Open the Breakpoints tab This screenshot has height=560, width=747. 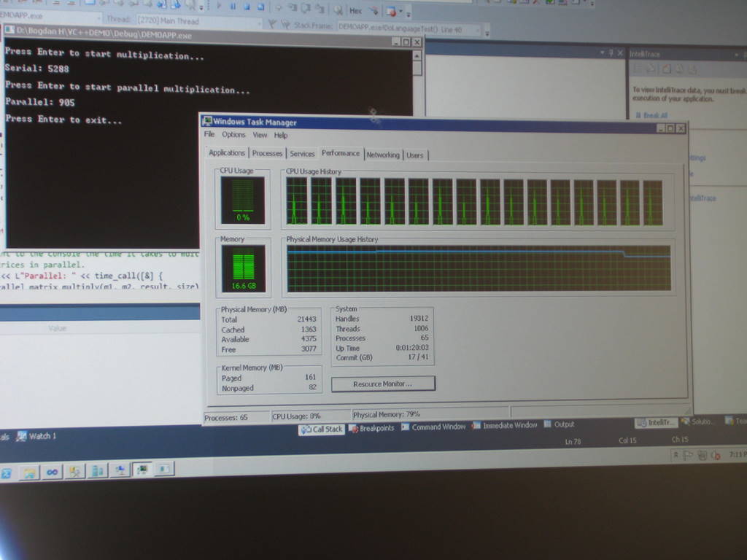[x=371, y=428]
